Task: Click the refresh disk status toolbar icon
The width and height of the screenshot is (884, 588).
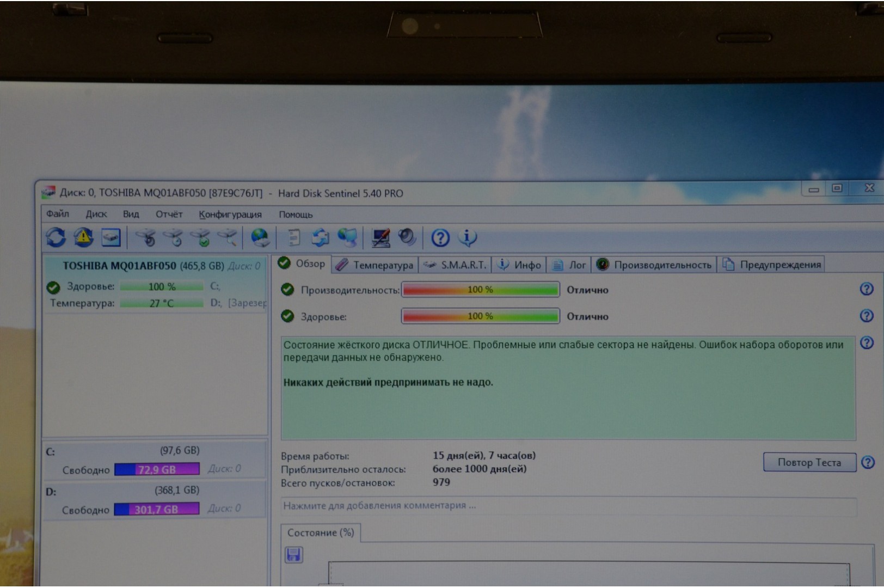Action: click(x=56, y=237)
